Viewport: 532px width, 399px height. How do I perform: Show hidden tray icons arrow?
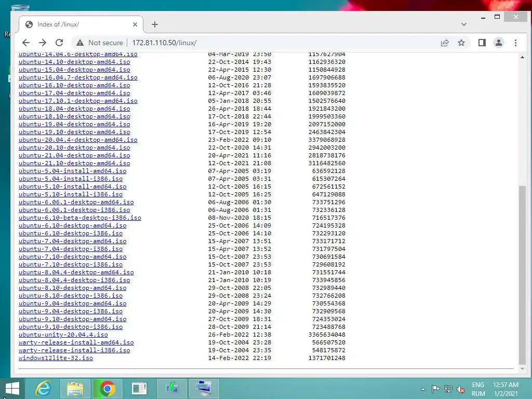(423, 389)
